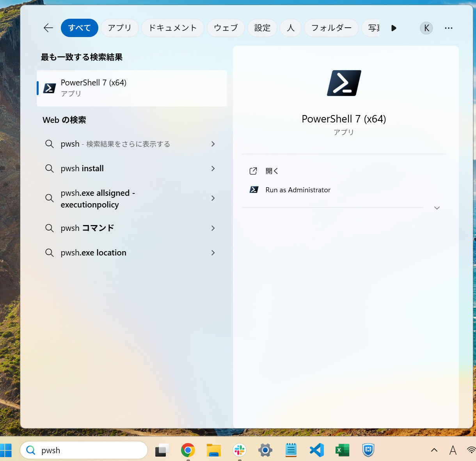Select pwsh install web suggestion
Image resolution: width=476 pixels, height=461 pixels.
132,168
